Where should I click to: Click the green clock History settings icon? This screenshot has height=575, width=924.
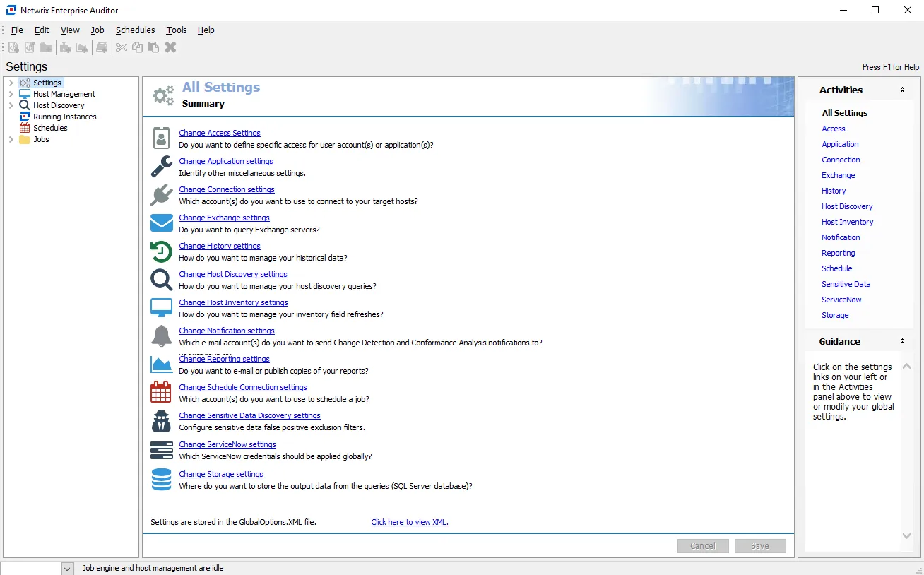162,251
